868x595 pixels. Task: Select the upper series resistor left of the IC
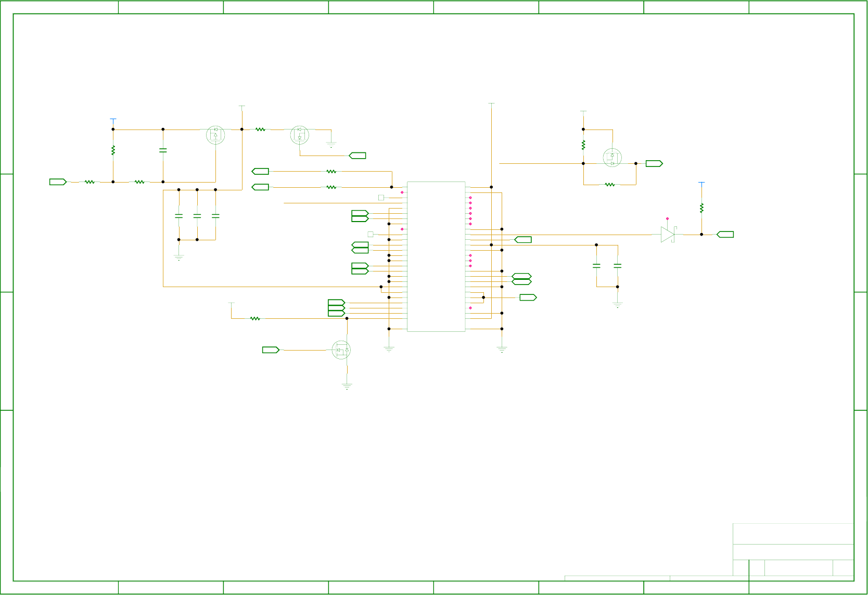[x=331, y=171]
